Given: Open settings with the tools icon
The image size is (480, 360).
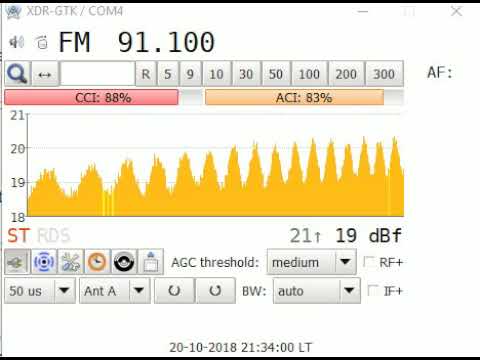Looking at the screenshot, I should 71,262.
